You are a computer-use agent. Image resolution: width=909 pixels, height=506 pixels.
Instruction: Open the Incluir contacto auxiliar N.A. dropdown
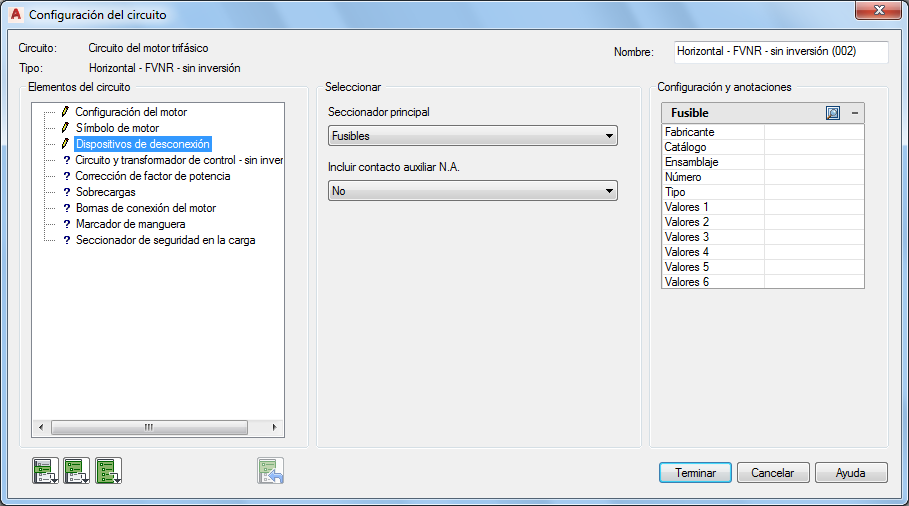click(472, 191)
